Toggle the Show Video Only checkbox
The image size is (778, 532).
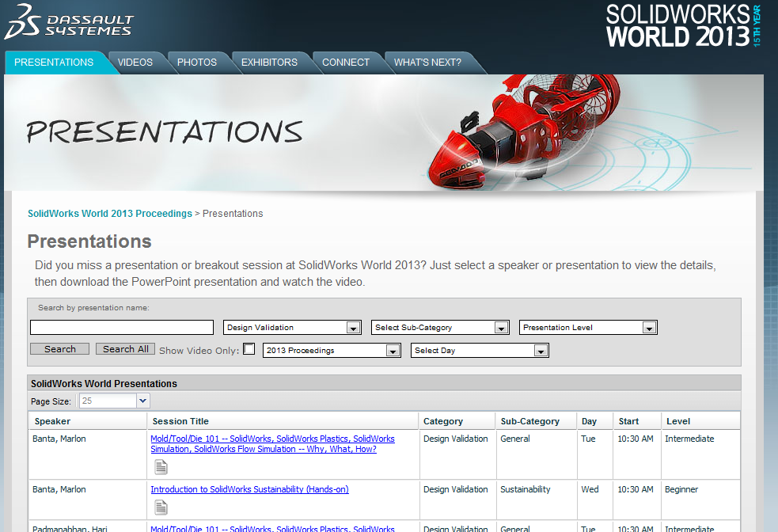(x=249, y=349)
